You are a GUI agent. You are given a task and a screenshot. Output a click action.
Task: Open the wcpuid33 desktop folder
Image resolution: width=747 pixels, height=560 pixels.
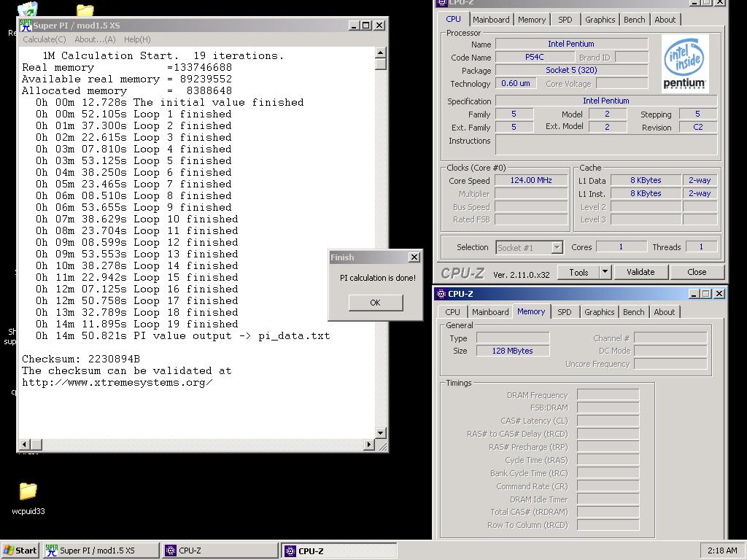[x=28, y=497]
